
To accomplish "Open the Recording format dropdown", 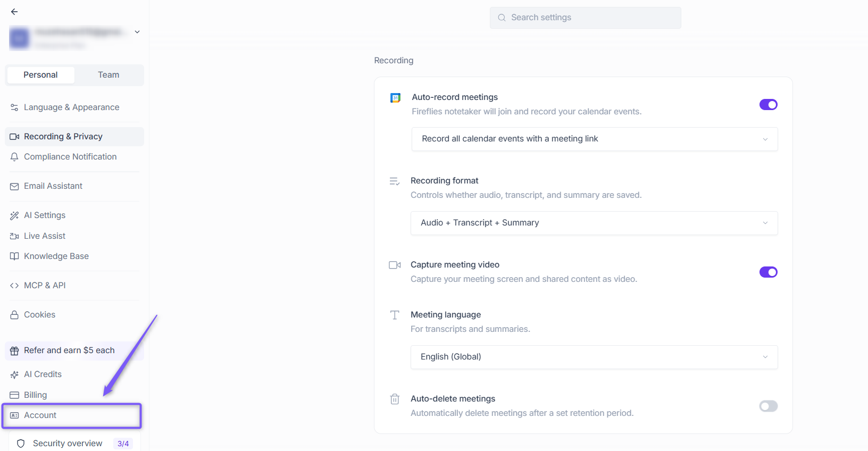I will (x=594, y=223).
